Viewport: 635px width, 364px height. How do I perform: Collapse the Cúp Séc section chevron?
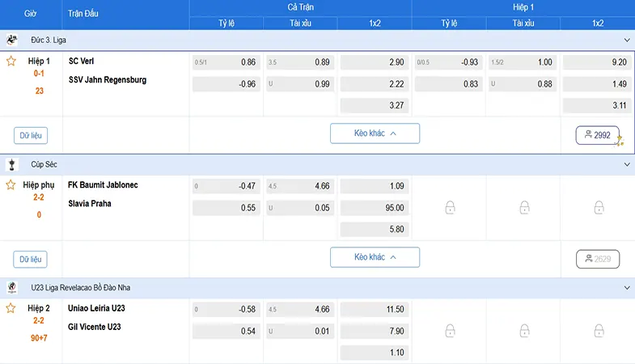point(627,164)
